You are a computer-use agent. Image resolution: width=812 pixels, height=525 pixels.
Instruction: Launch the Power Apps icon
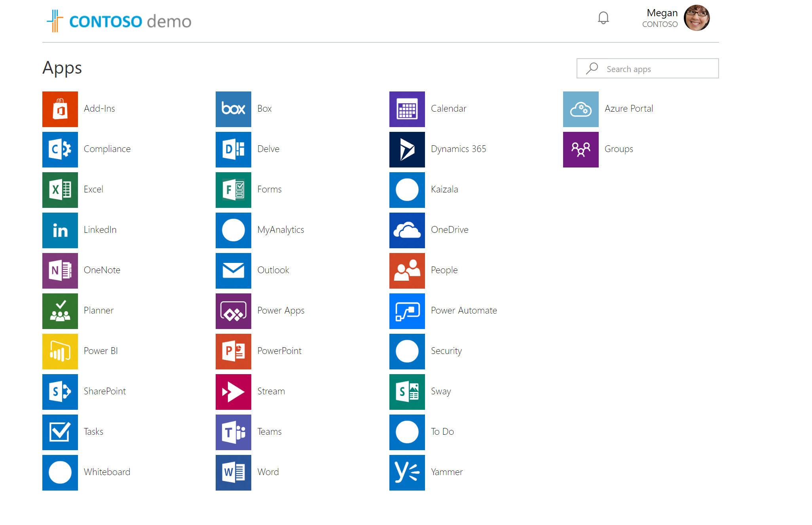click(233, 311)
